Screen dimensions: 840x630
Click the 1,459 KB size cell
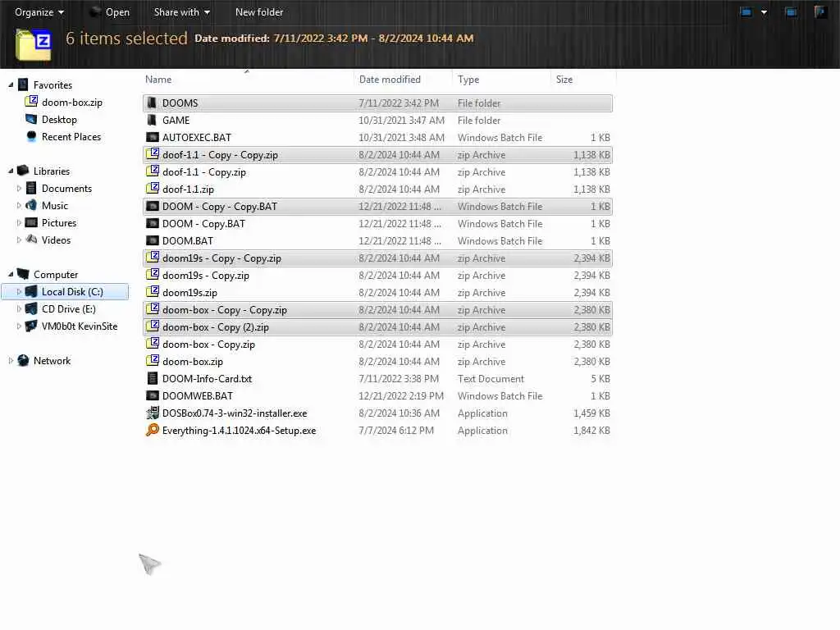coord(591,413)
